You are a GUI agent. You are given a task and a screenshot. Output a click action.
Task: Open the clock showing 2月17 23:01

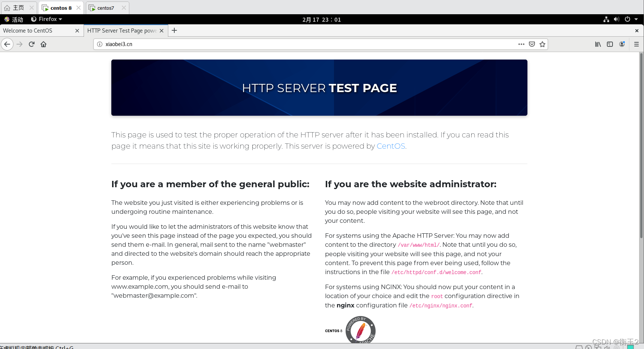pos(322,19)
